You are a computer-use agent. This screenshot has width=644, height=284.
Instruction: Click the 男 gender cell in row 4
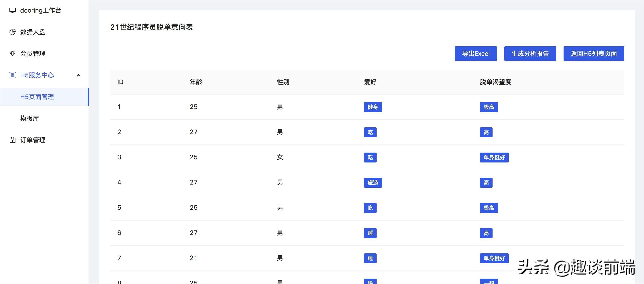point(280,182)
